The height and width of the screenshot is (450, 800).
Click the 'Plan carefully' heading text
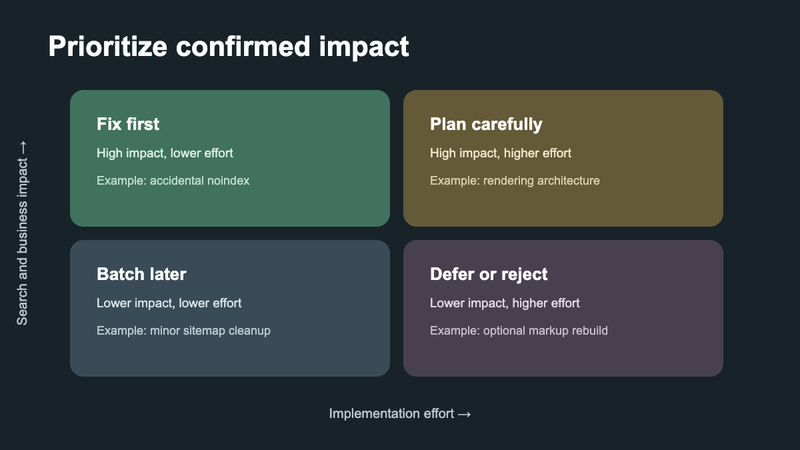click(x=486, y=124)
